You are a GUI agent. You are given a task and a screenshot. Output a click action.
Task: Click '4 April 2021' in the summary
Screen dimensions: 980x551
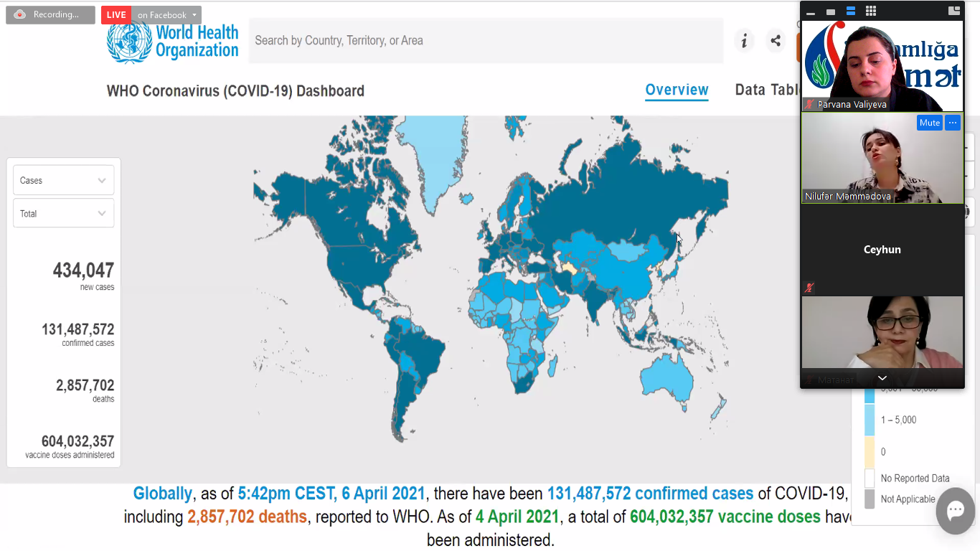[517, 517]
